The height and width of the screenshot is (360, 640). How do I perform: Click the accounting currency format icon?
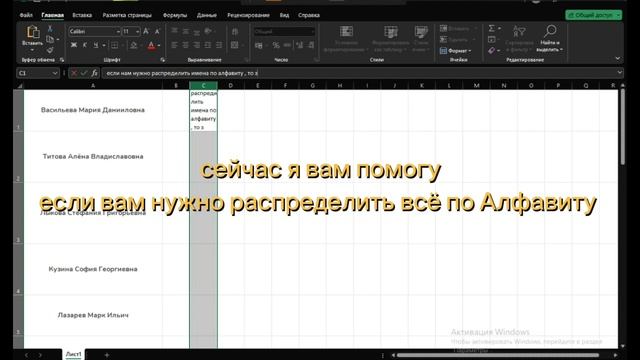259,45
